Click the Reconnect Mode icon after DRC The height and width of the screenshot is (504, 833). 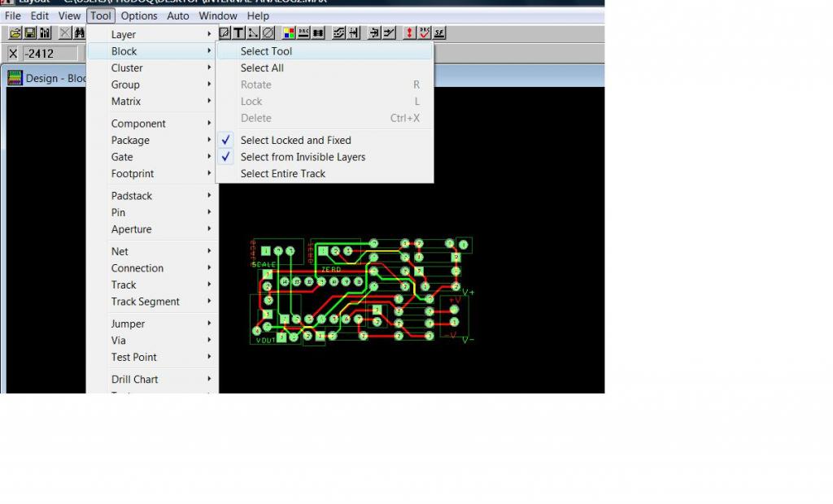[x=318, y=33]
